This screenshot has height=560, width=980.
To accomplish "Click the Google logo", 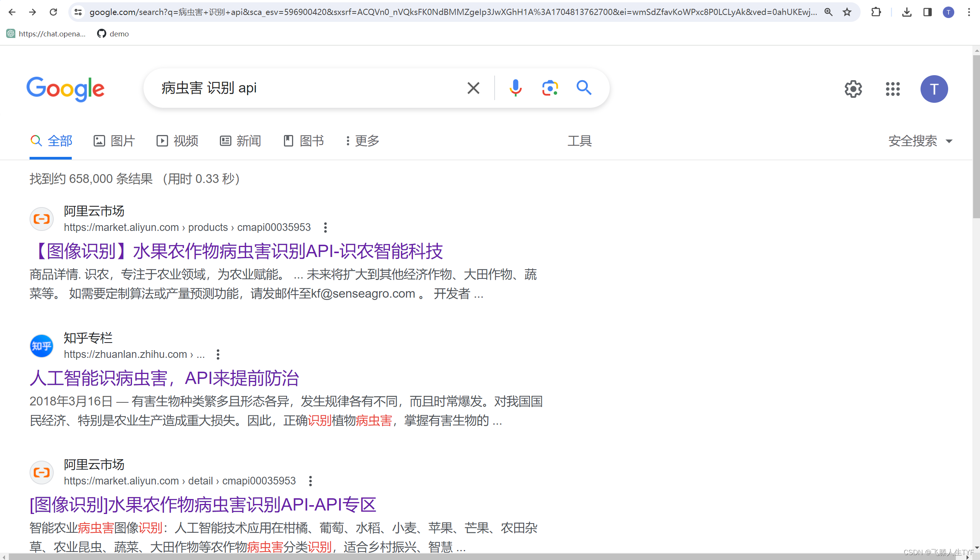I will [x=65, y=89].
